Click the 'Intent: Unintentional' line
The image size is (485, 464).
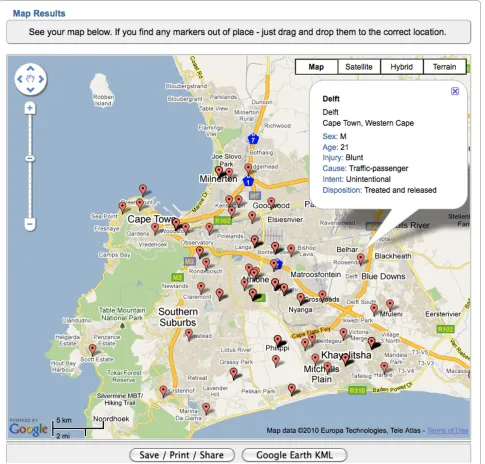click(356, 179)
